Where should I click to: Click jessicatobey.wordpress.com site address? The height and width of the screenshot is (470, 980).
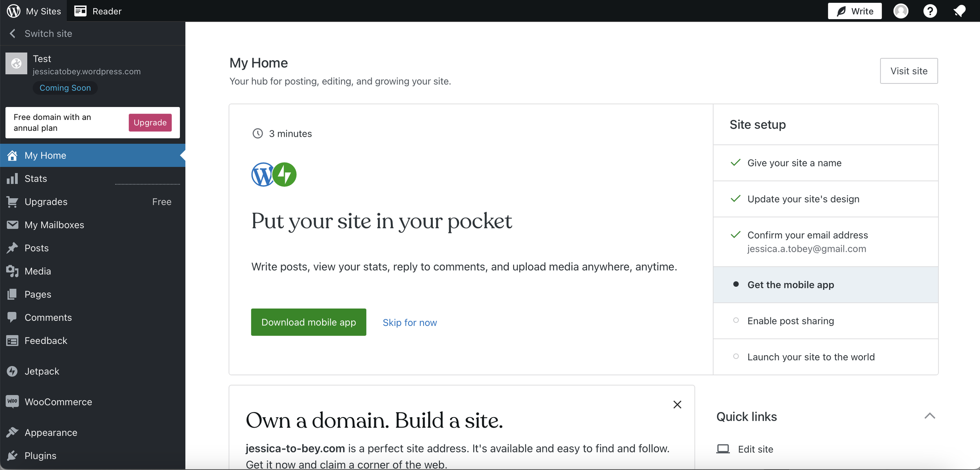(87, 72)
